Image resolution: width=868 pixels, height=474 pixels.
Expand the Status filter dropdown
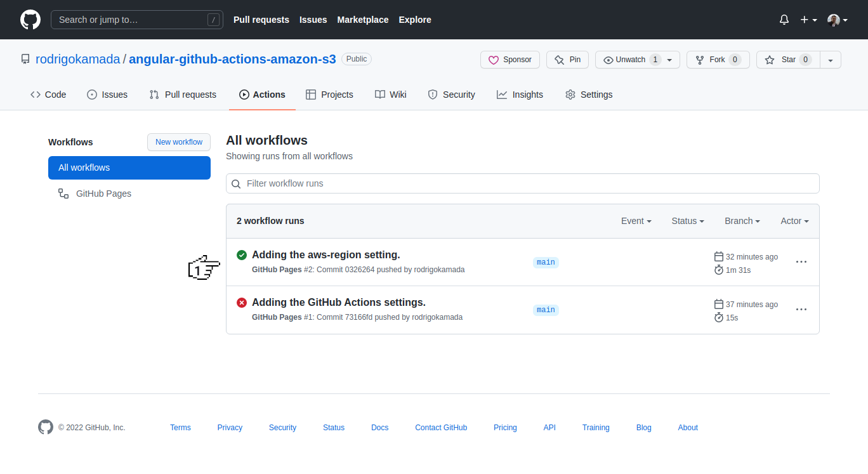pyautogui.click(x=687, y=221)
